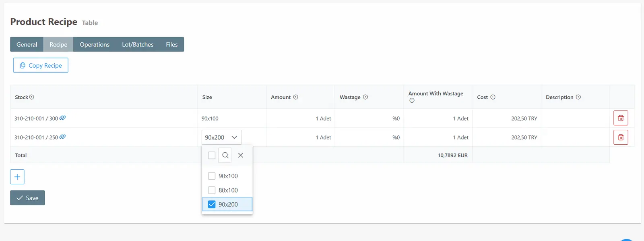
Task: Click the Amount column info icon
Action: click(x=295, y=97)
